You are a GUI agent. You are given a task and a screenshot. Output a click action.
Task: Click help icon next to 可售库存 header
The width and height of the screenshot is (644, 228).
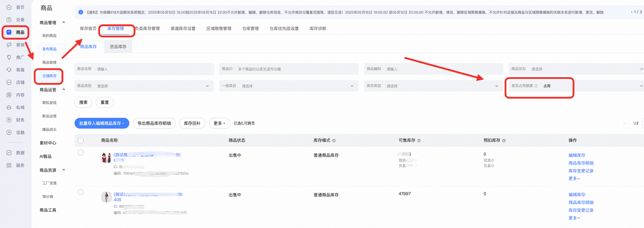[x=419, y=141]
